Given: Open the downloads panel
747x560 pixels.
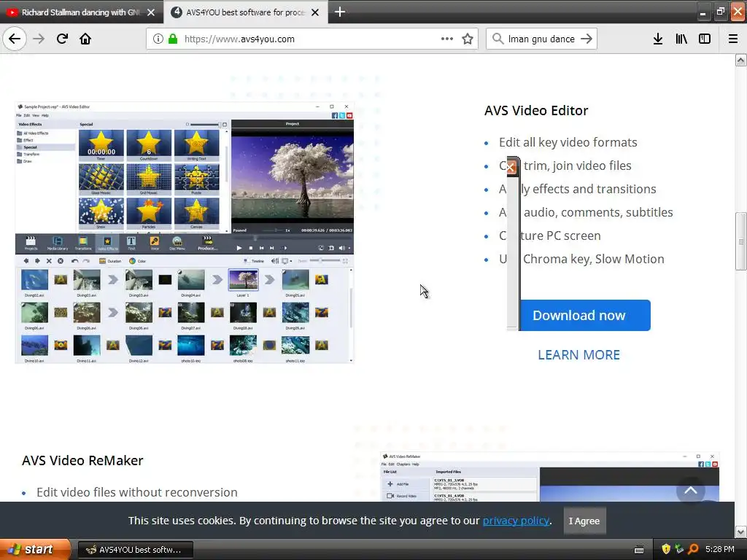Looking at the screenshot, I should [658, 39].
